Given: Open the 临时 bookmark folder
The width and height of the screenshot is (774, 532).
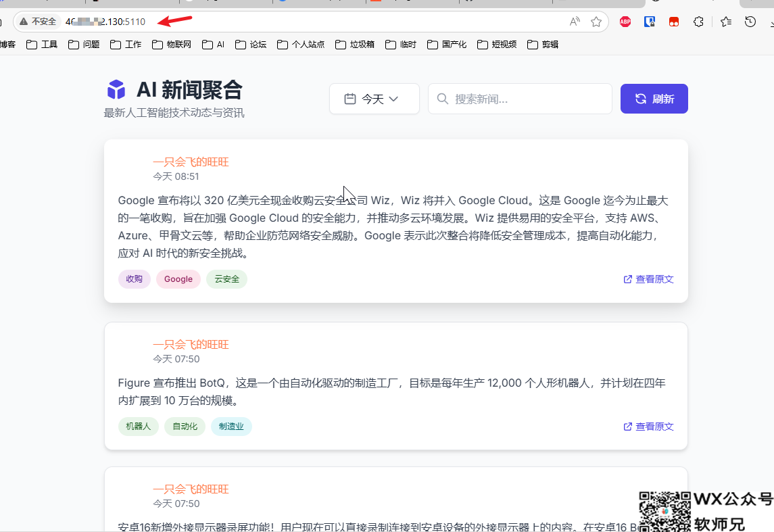Looking at the screenshot, I should (x=401, y=45).
